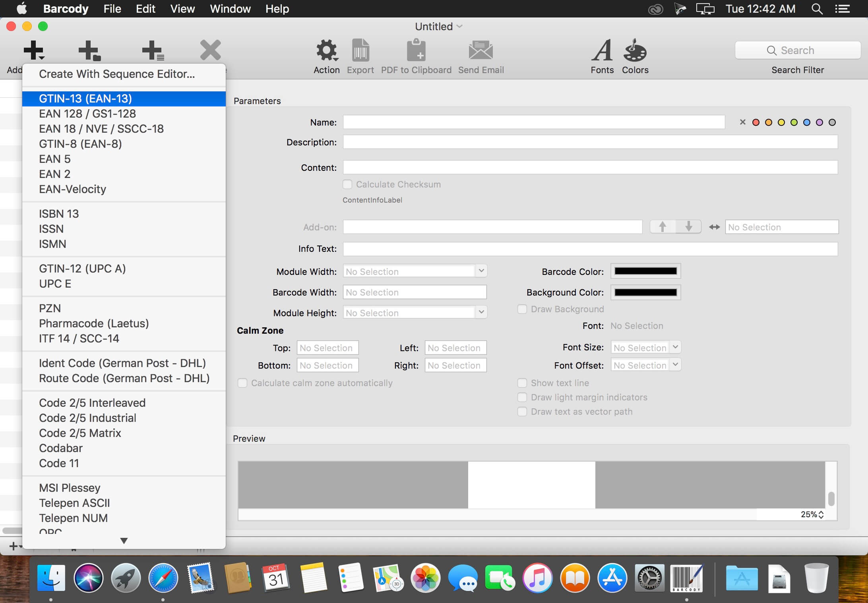Select the Codabar barcode type

(x=124, y=448)
